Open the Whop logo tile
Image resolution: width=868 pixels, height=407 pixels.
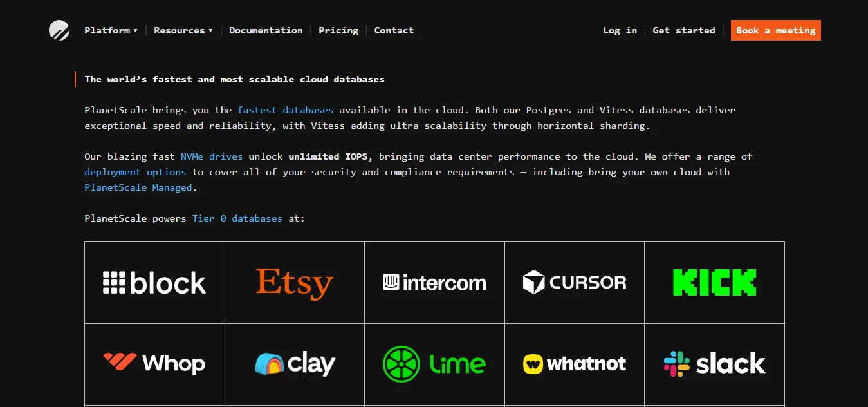coord(155,364)
